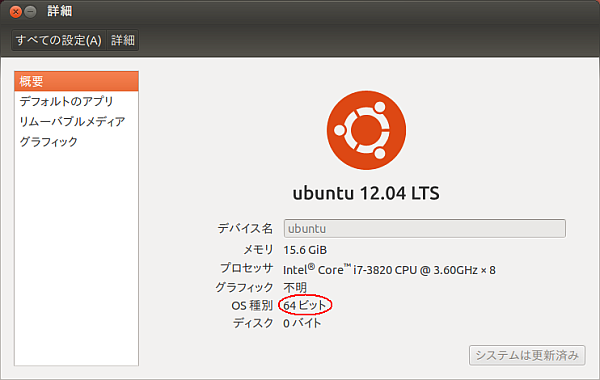Close the 詳細 window
This screenshot has height=380, width=600.
tap(16, 12)
